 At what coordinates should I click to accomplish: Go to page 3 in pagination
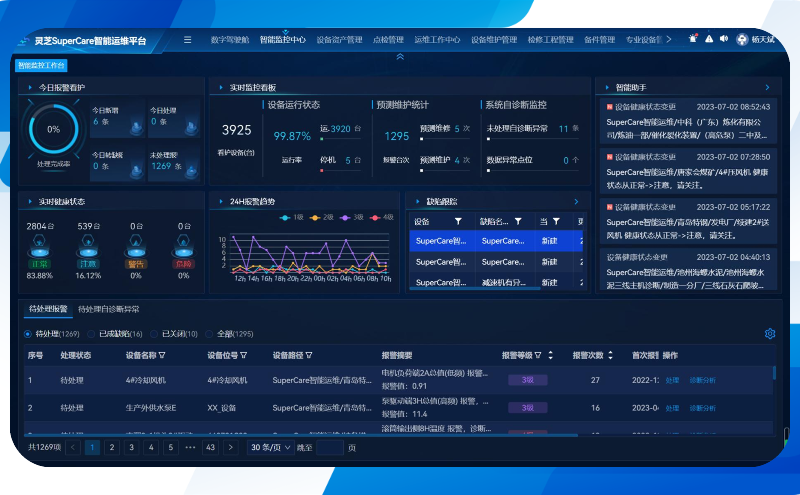tap(130, 448)
